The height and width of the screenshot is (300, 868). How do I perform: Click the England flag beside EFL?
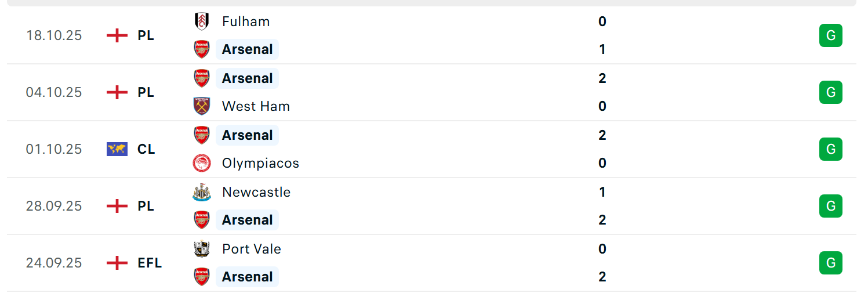pos(117,263)
